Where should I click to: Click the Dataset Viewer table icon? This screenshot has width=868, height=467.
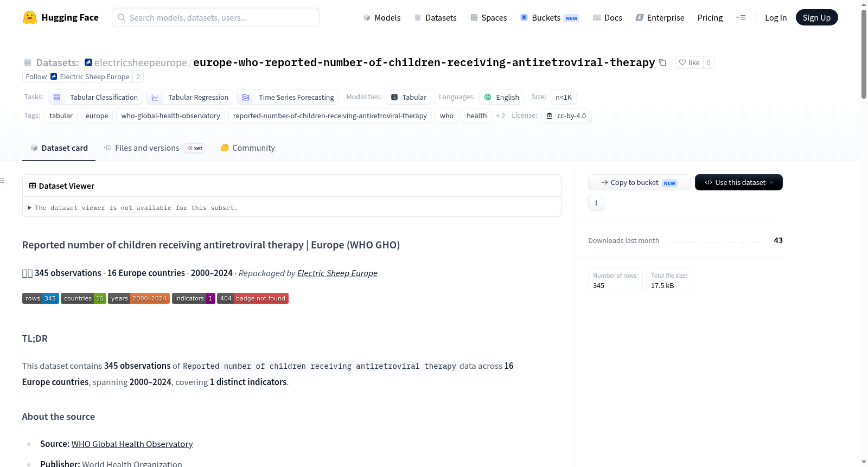point(33,185)
